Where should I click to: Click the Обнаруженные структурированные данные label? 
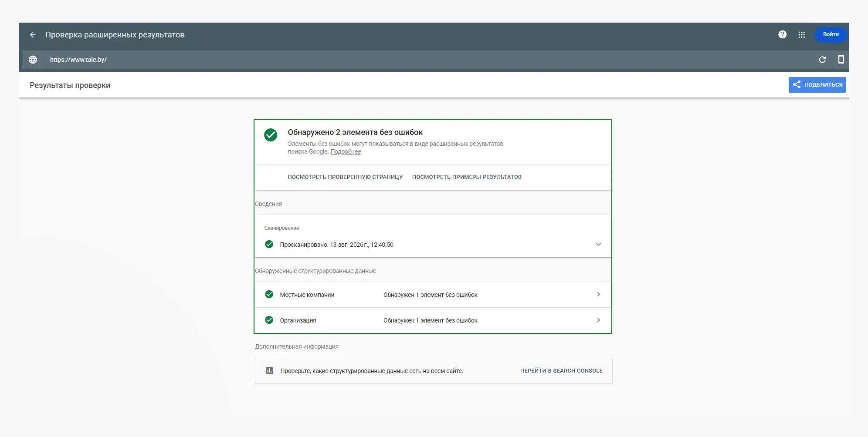click(x=315, y=271)
